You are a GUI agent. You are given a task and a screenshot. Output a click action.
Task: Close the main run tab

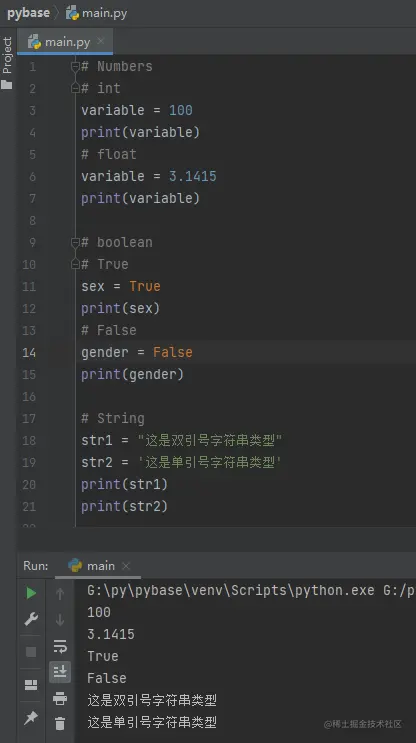click(x=126, y=566)
